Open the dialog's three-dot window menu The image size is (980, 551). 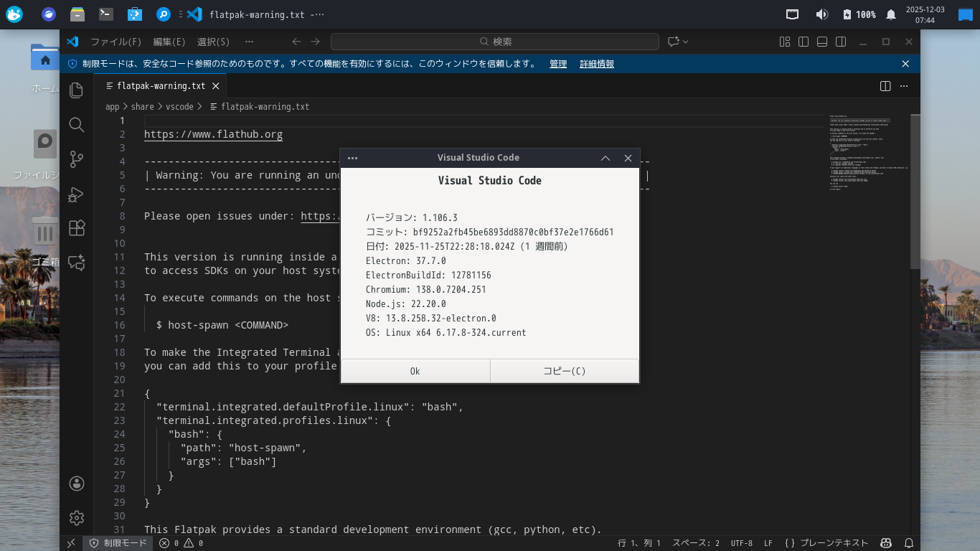pyautogui.click(x=352, y=158)
